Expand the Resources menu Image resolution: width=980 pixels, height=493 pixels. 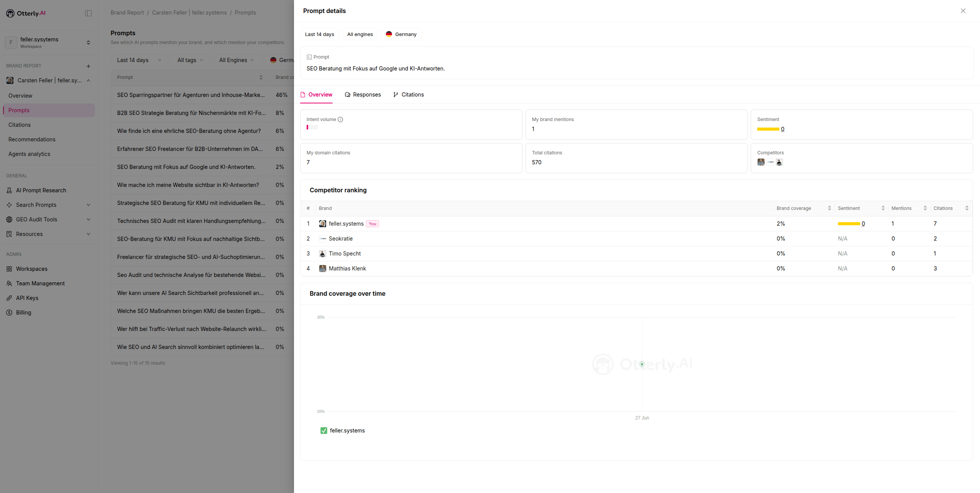[88, 234]
